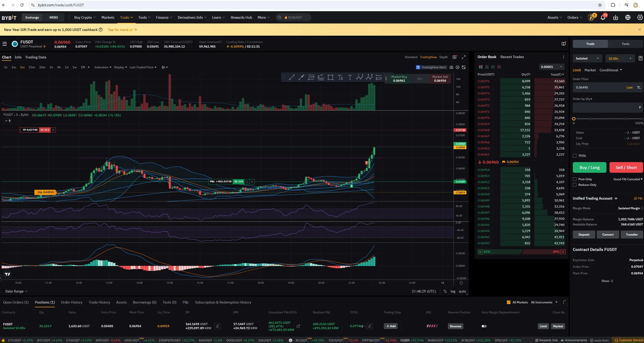Viewport: 644px width, 343px height.
Task: Take a chart snapshot with camera icon
Action: pos(451,67)
